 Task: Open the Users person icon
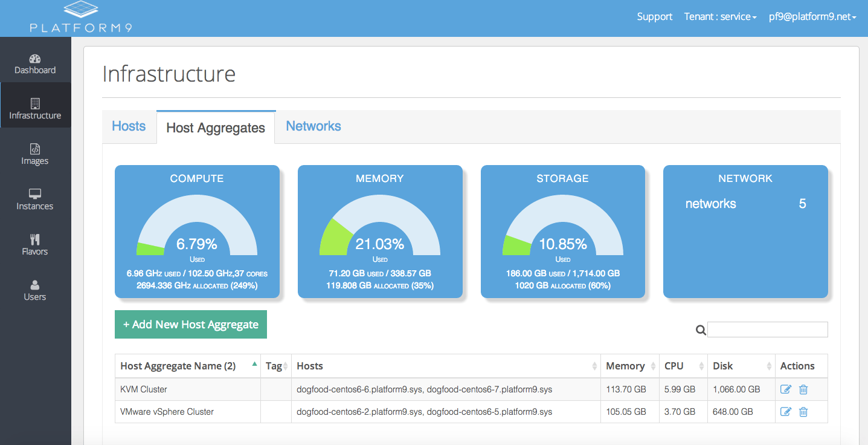pos(35,285)
